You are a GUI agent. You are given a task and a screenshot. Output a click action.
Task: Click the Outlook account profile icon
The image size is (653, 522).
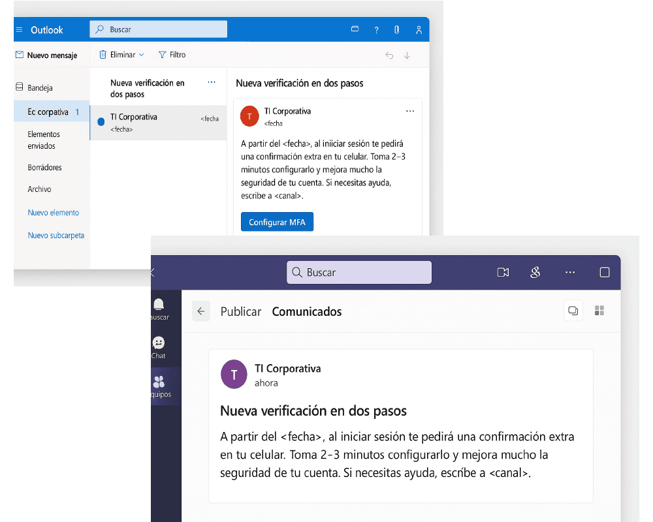419,30
